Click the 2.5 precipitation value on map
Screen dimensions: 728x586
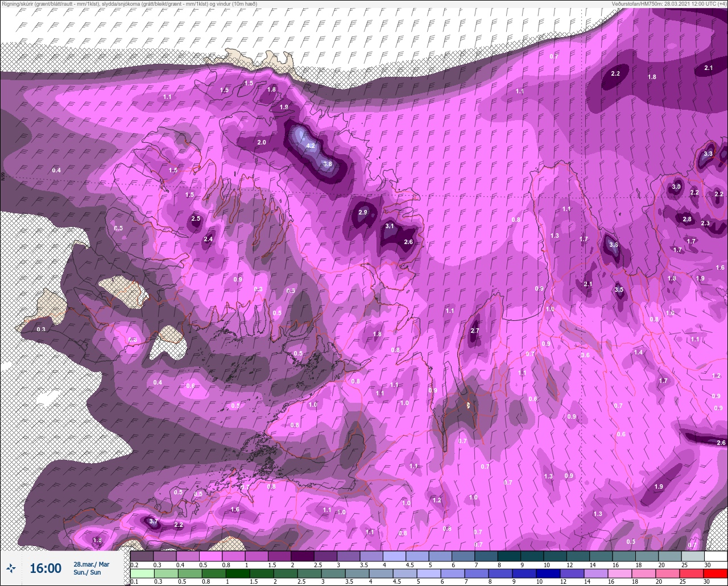(x=196, y=218)
